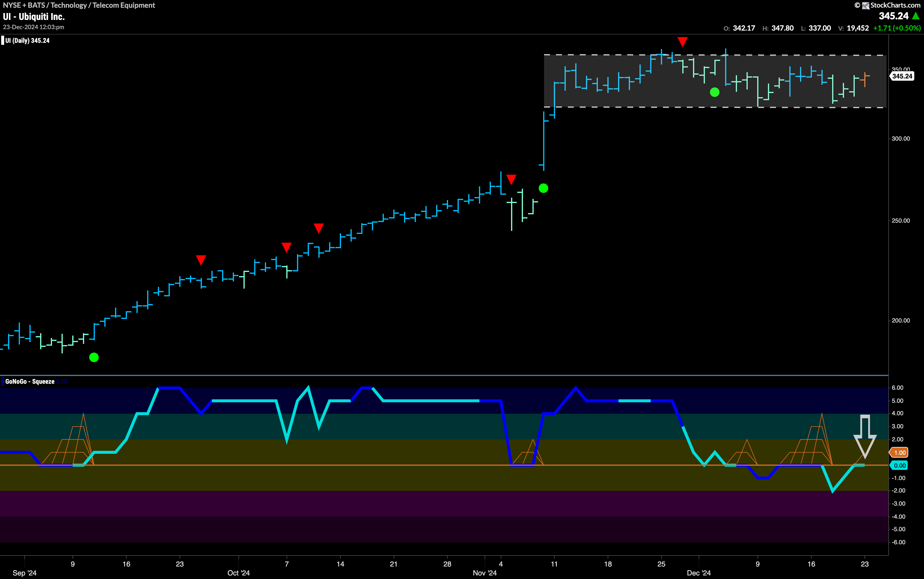924x579 pixels.
Task: Click the orange 1.00 squeeze value tag
Action: pyautogui.click(x=899, y=453)
